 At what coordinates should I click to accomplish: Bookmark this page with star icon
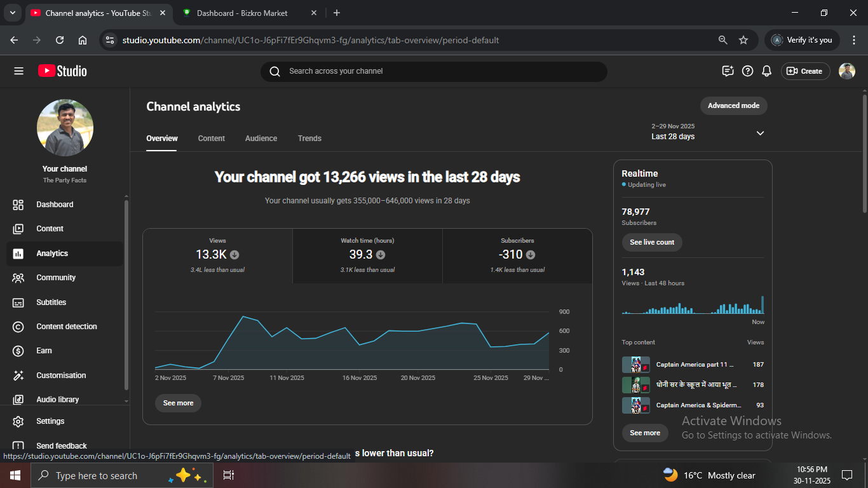[x=743, y=40]
